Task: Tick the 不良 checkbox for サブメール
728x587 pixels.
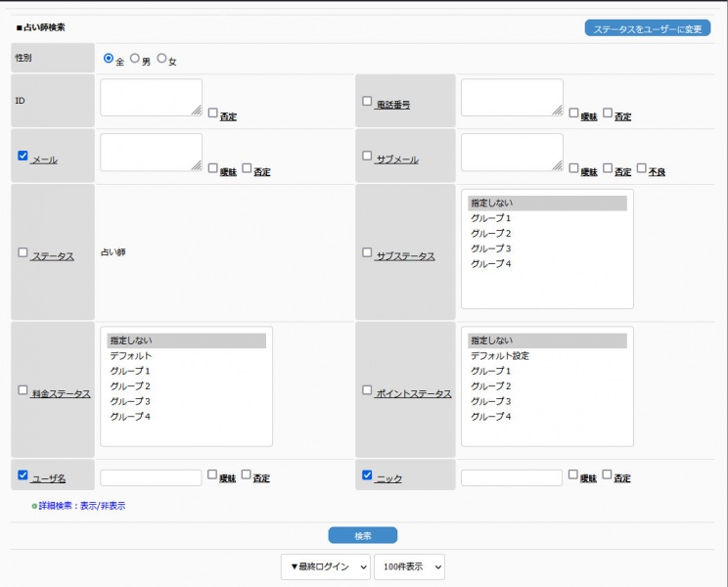Action: [x=642, y=168]
